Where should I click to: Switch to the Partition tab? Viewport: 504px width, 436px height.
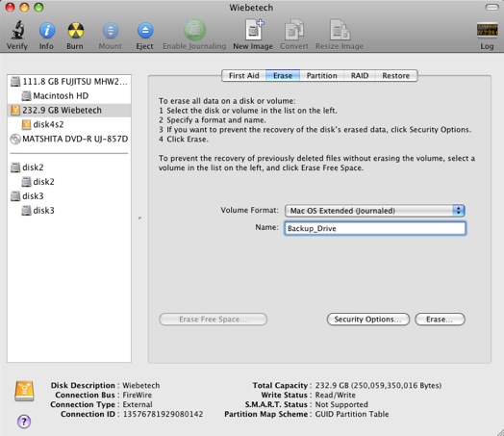tap(322, 76)
